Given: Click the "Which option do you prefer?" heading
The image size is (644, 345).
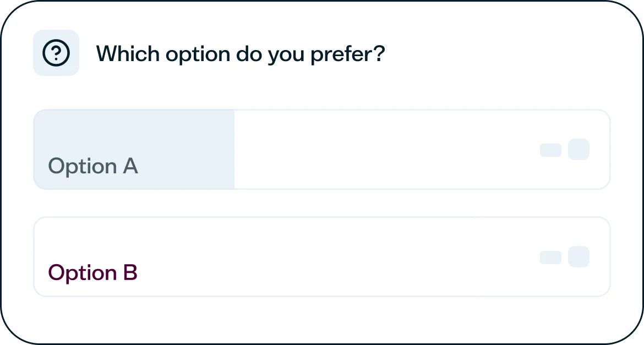Looking at the screenshot, I should click(x=240, y=54).
